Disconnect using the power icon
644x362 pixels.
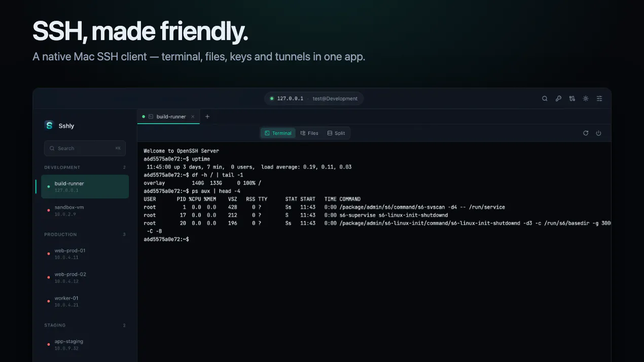pyautogui.click(x=598, y=133)
